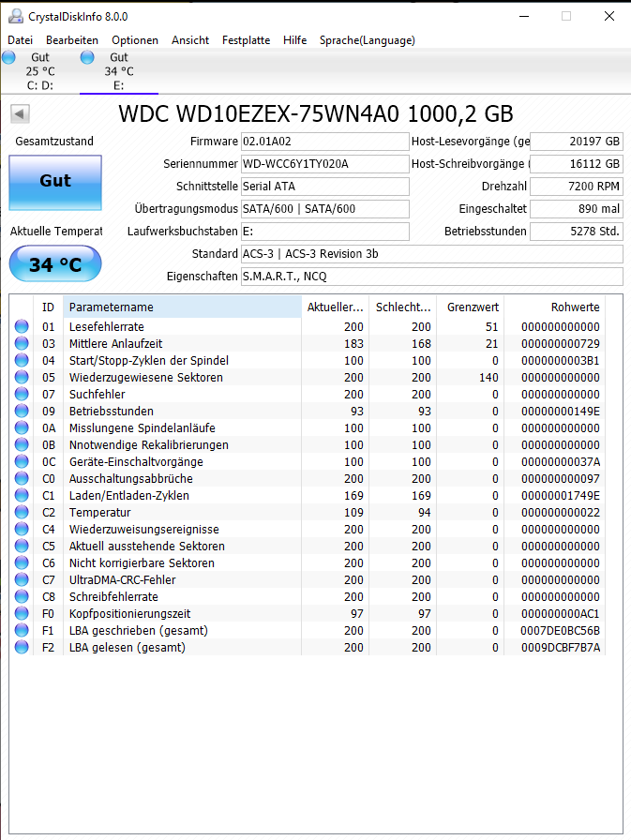
Task: Click the Seriennummer field WD-WCC6Y1TY020A
Action: pos(325,164)
